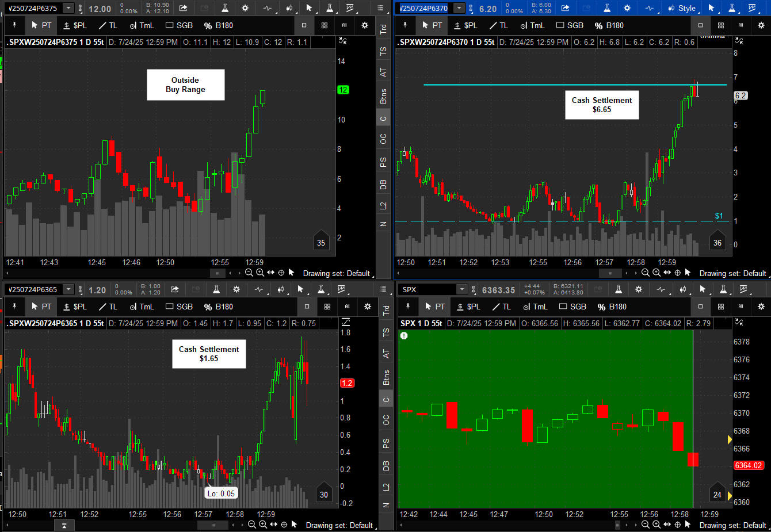Zoom out on the P6370 chart

646,273
